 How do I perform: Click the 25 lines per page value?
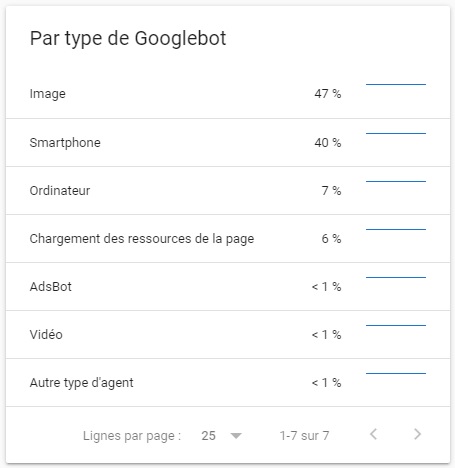coord(208,436)
